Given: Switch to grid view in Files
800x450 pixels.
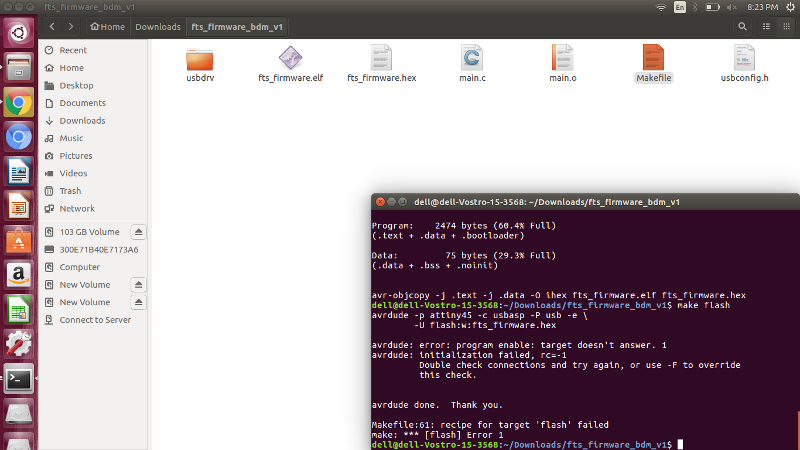Looking at the screenshot, I should pos(786,27).
